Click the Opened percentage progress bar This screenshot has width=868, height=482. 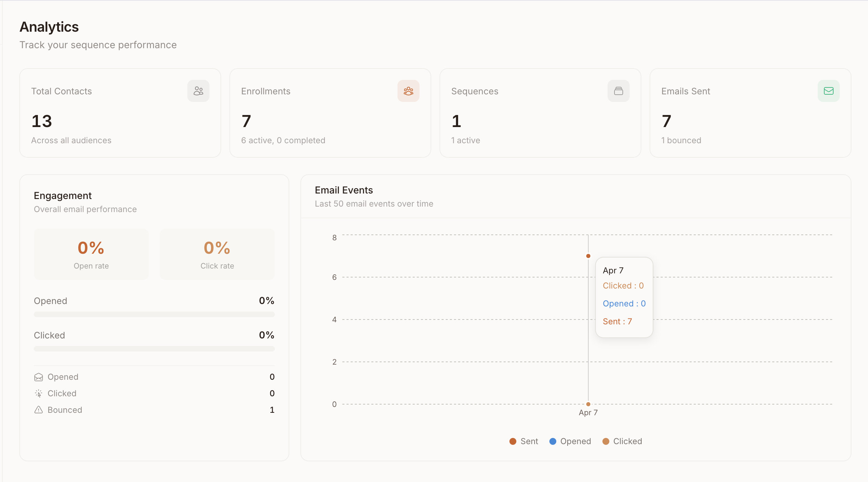pyautogui.click(x=154, y=314)
